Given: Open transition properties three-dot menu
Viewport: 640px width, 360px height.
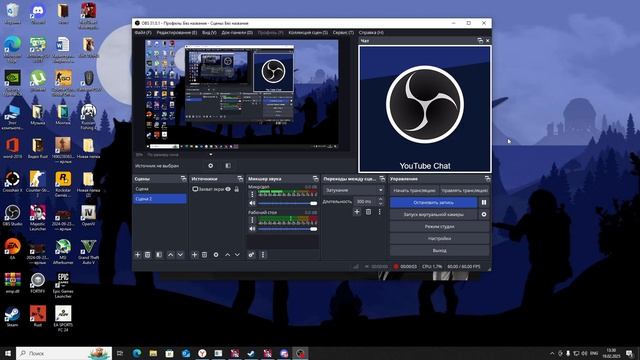Looking at the screenshot, I should [x=380, y=211].
